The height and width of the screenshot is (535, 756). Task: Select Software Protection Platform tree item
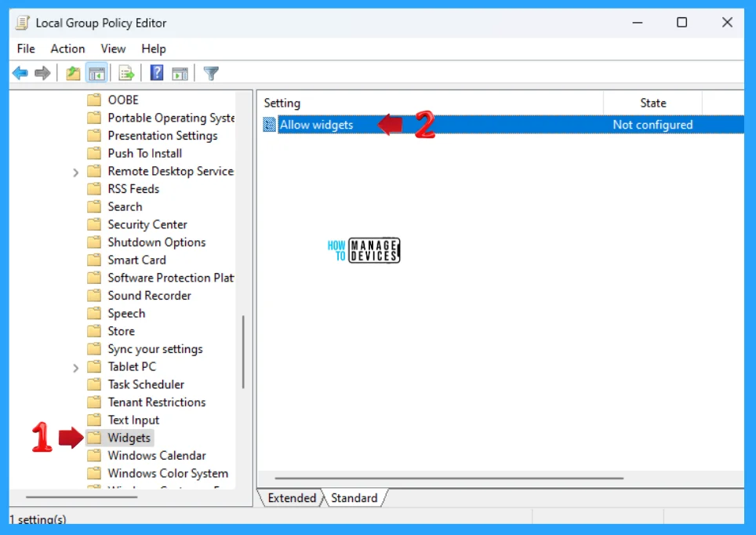tap(171, 278)
